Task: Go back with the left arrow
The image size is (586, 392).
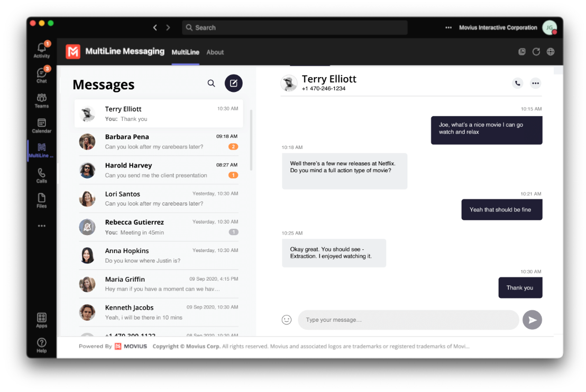Action: 155,27
